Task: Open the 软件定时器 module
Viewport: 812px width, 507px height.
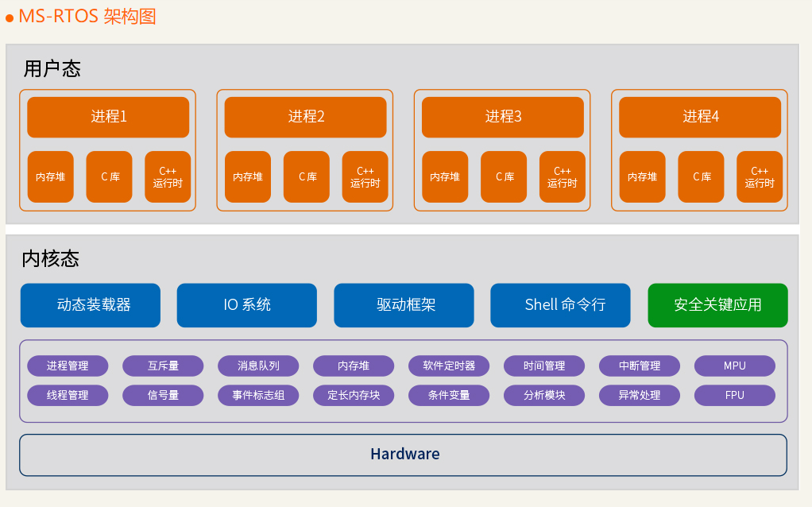Action: (449, 366)
